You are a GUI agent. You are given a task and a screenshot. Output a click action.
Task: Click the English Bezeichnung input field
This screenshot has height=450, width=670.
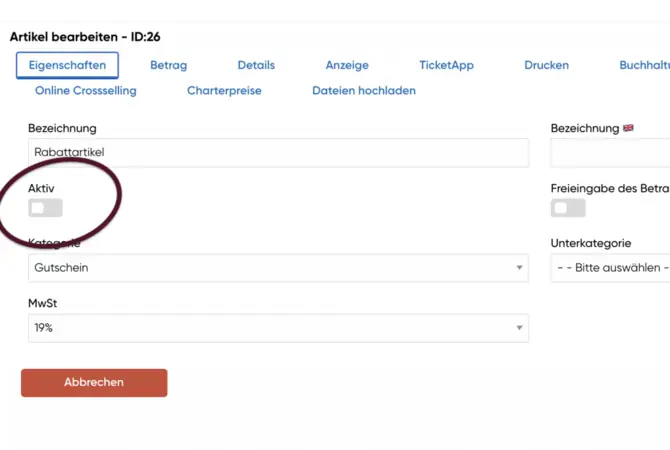(610, 153)
